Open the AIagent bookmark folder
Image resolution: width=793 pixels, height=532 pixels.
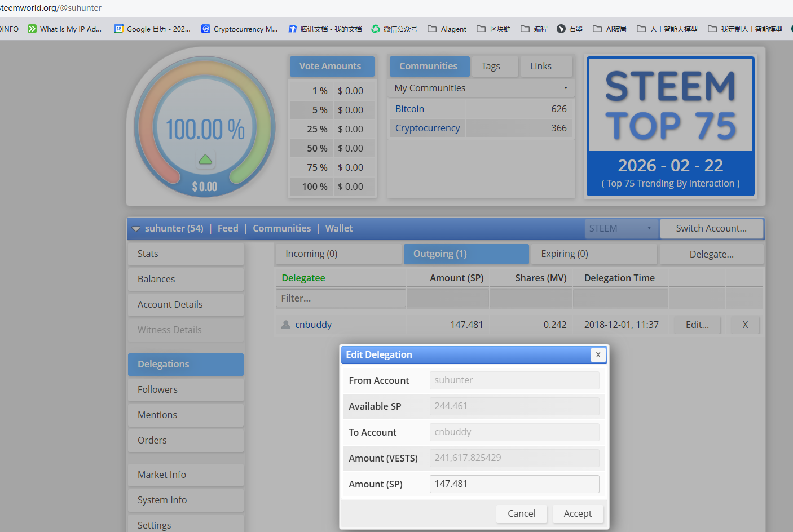click(x=447, y=29)
